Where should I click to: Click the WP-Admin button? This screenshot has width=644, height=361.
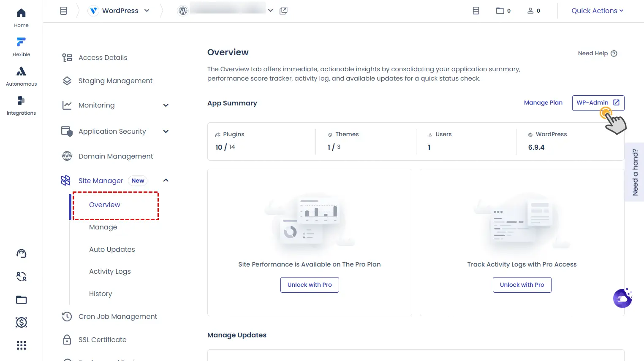[x=598, y=103]
